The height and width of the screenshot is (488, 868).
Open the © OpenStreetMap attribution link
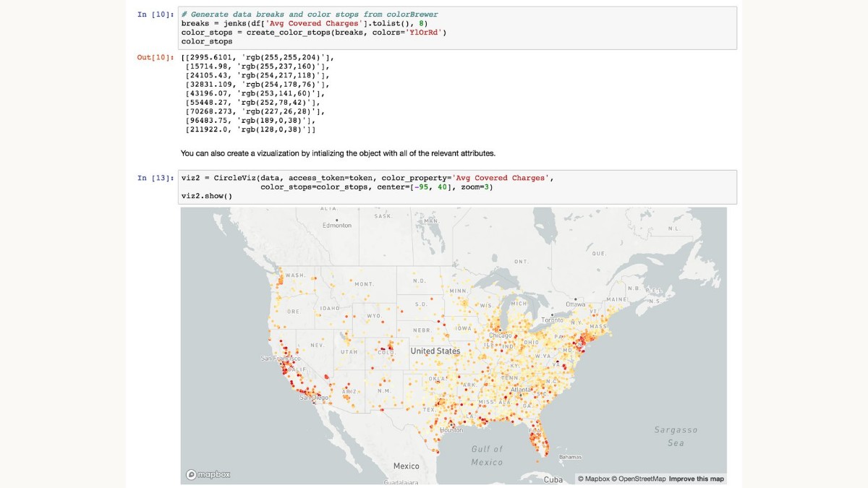coord(639,479)
